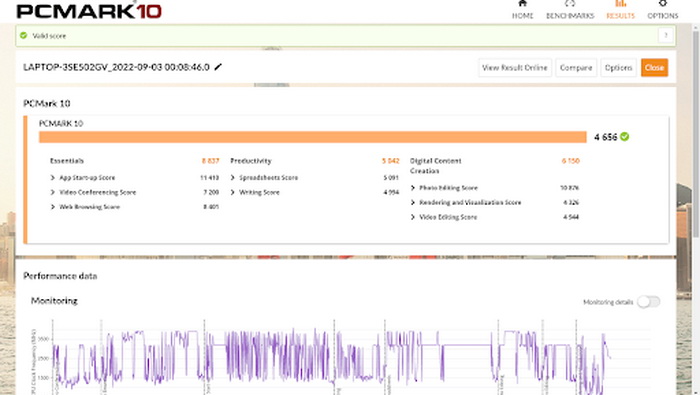Click the View Result Online button

[515, 67]
